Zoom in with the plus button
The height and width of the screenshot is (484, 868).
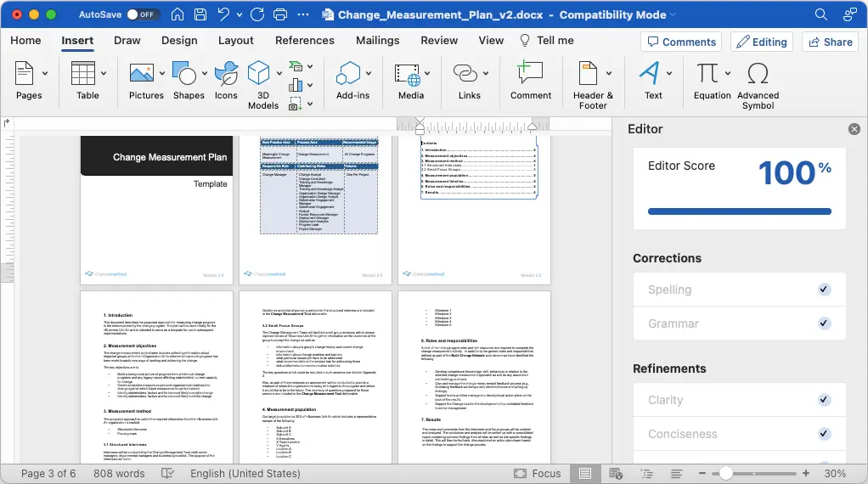(806, 474)
